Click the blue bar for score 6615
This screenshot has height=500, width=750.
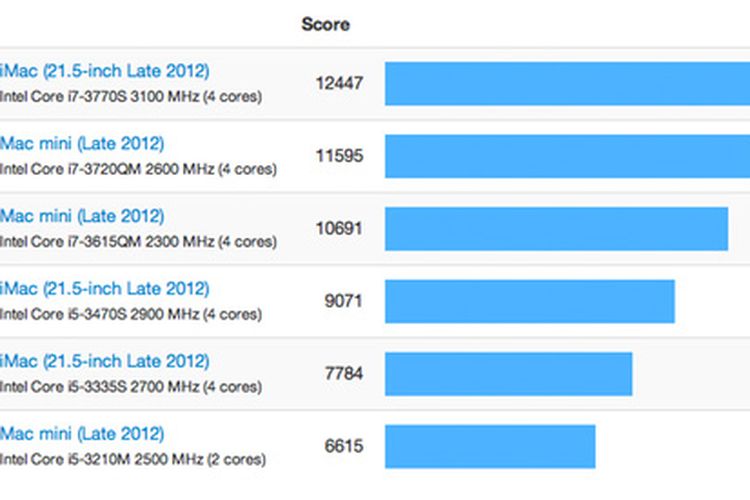click(490, 446)
